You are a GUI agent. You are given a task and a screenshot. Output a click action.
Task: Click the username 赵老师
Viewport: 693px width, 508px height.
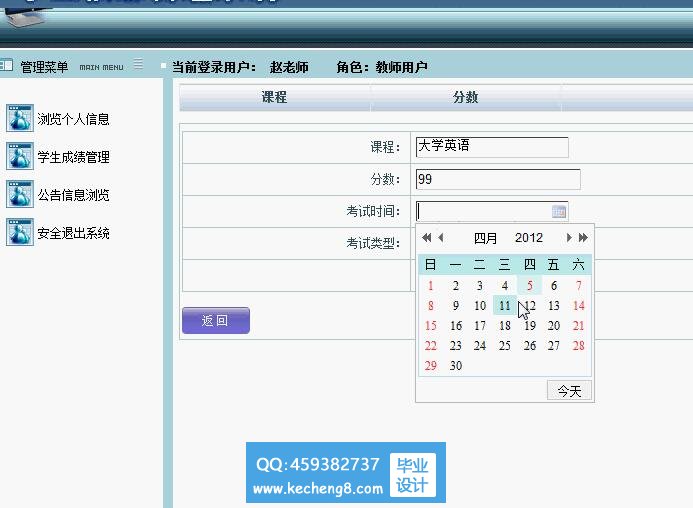tap(289, 67)
